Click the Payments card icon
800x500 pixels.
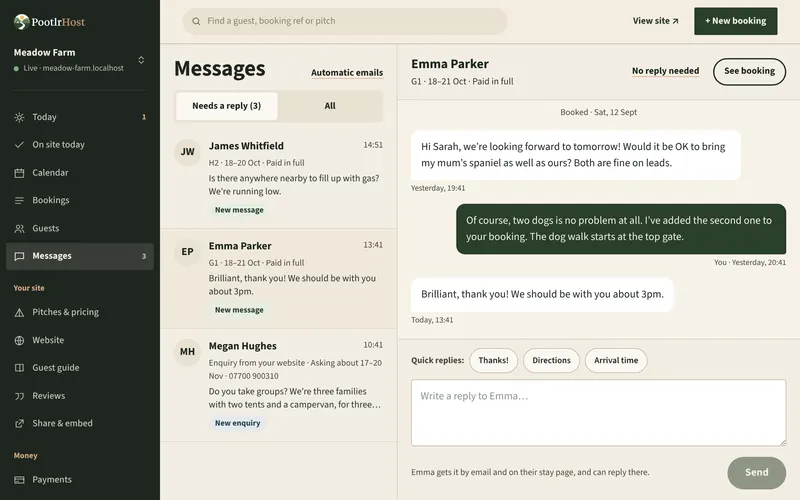[x=19, y=480]
